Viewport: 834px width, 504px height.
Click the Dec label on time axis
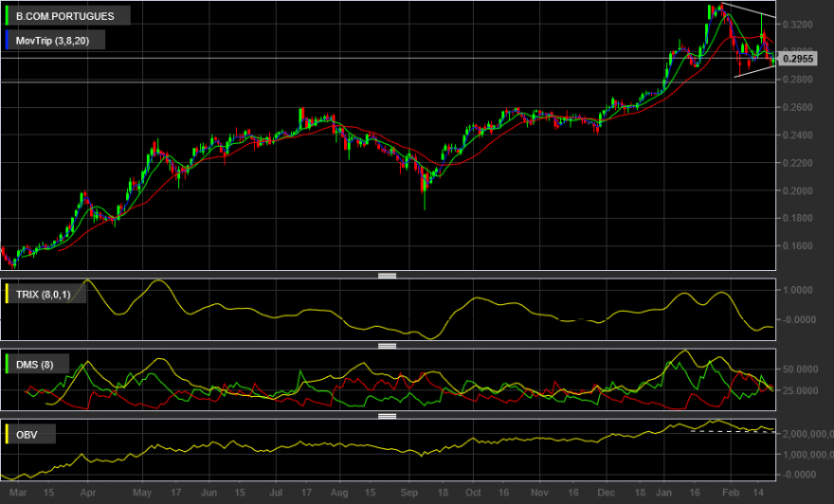pos(606,493)
